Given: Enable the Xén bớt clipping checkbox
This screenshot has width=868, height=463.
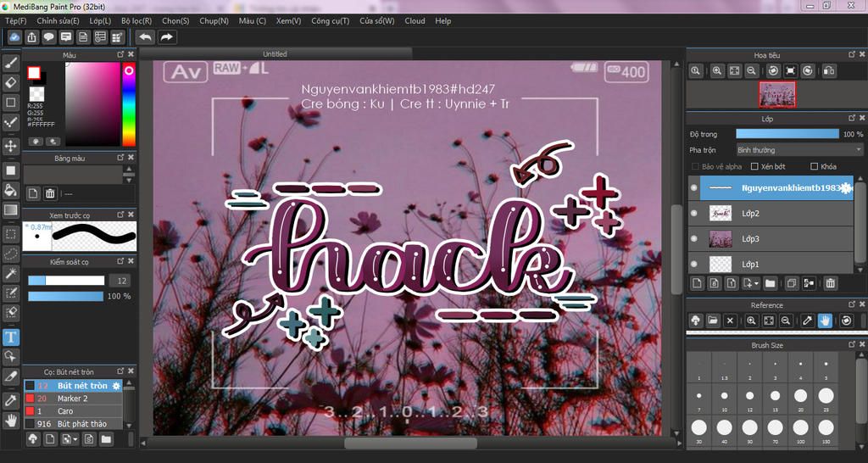Looking at the screenshot, I should coord(754,166).
